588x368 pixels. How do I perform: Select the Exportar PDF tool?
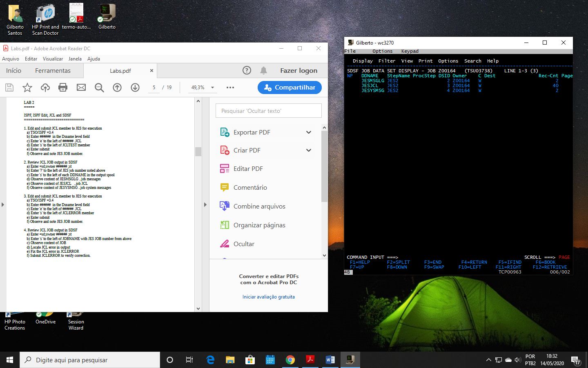252,132
